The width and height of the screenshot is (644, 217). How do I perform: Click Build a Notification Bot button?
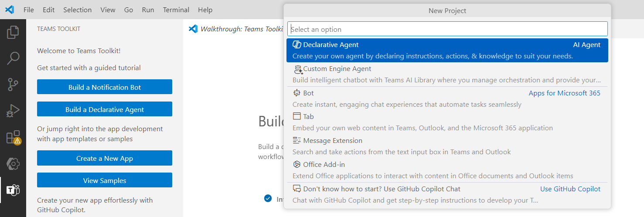105,87
